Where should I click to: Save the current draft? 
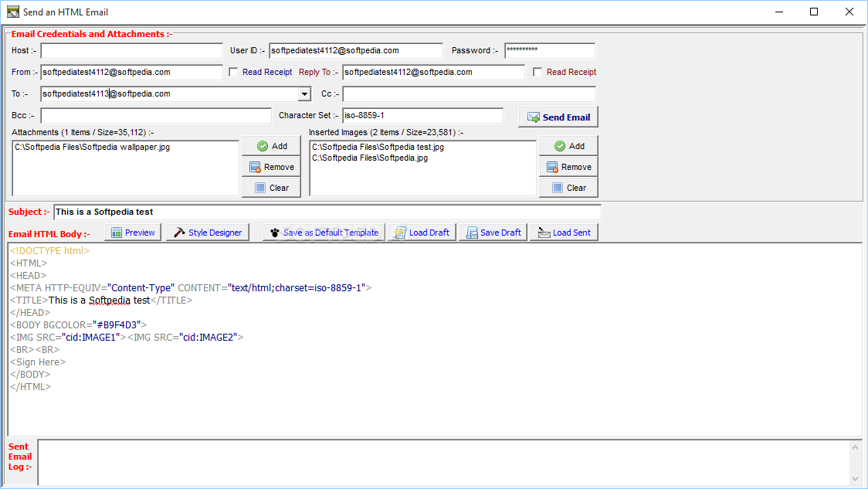[x=493, y=233]
